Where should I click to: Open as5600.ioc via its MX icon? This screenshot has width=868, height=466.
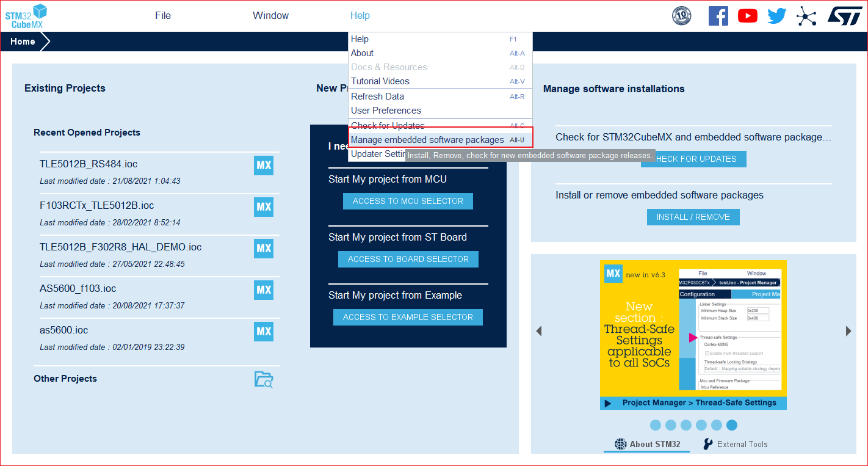point(264,332)
